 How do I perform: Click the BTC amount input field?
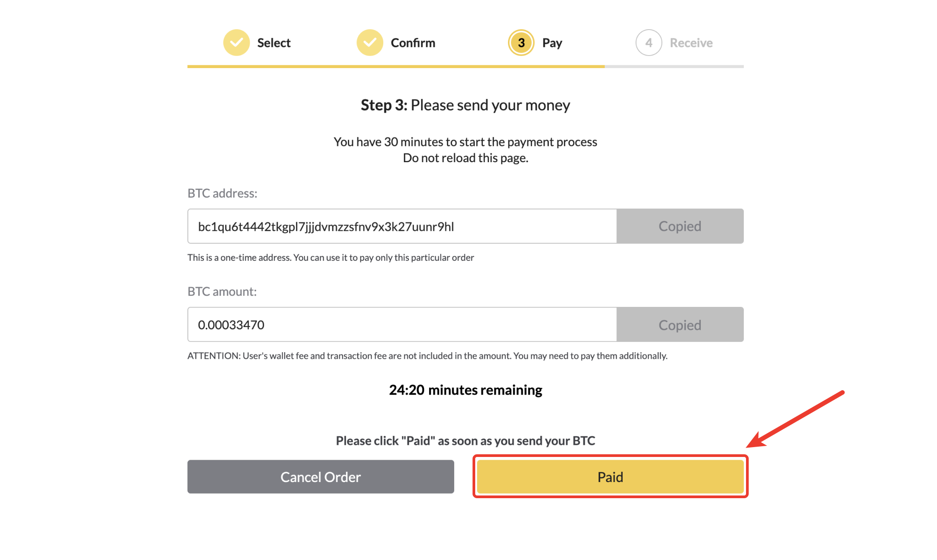pyautogui.click(x=402, y=324)
